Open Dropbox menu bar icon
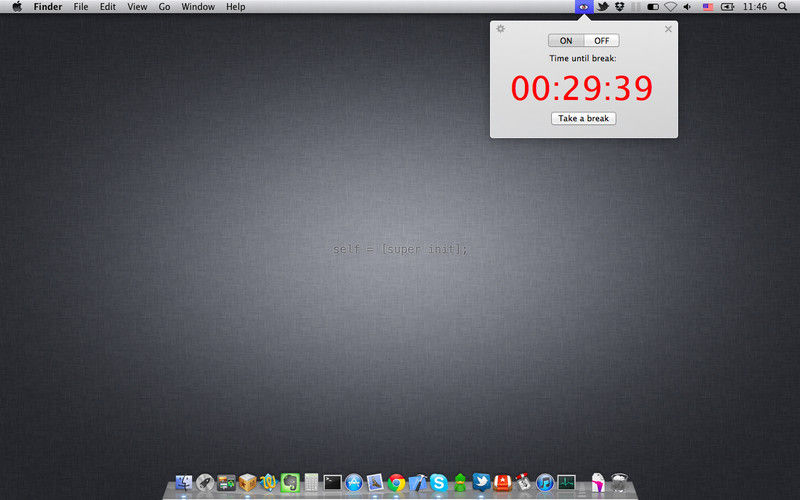Screen dimensions: 800x500 click(x=619, y=7)
